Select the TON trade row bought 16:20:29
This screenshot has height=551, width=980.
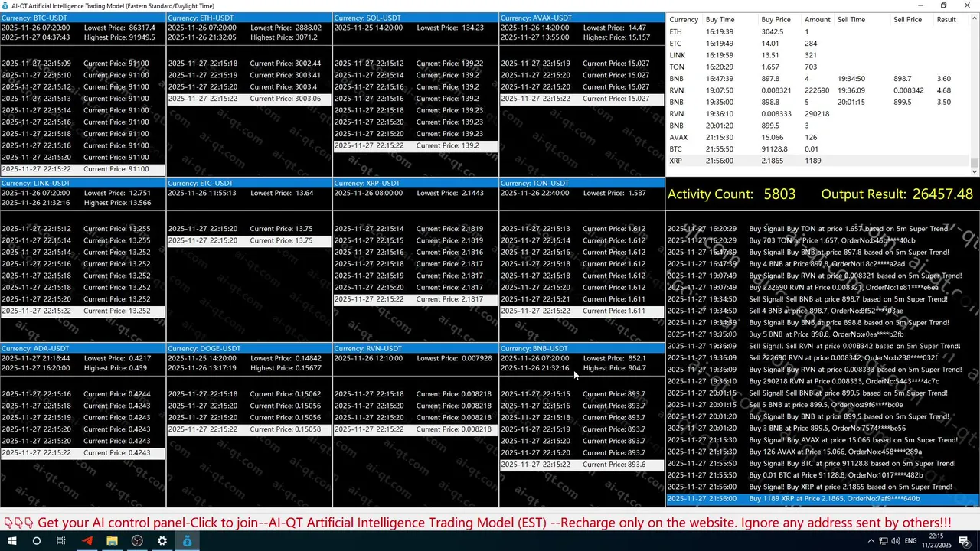click(818, 67)
